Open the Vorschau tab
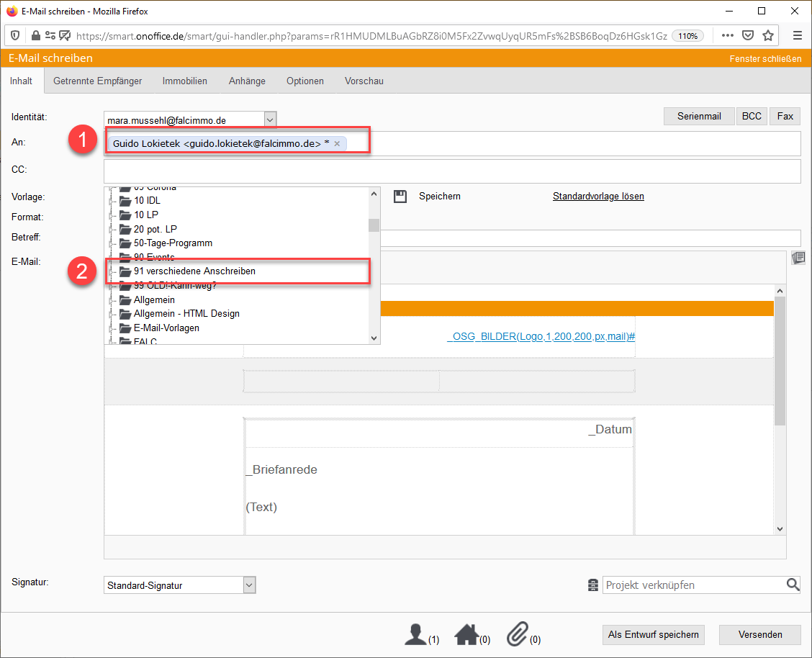The width and height of the screenshot is (812, 658). [x=364, y=81]
